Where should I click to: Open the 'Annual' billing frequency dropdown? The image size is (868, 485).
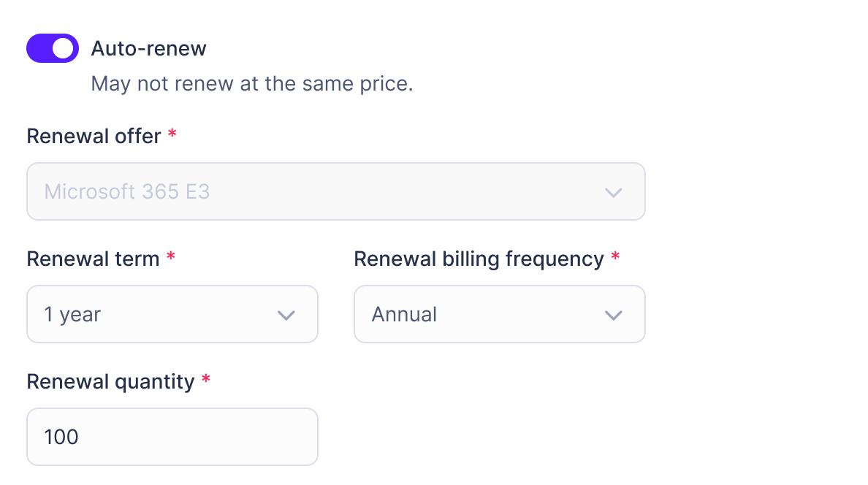499,314
